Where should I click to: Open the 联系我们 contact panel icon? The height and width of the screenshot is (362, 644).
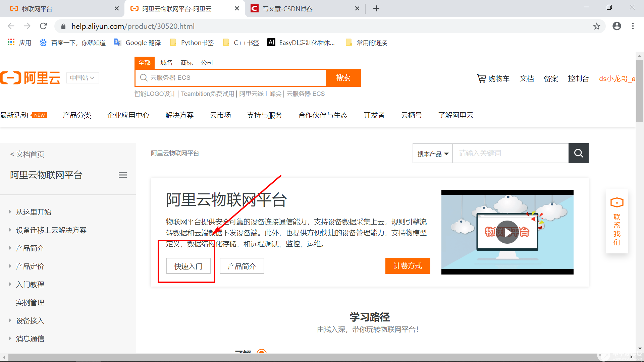pyautogui.click(x=616, y=202)
